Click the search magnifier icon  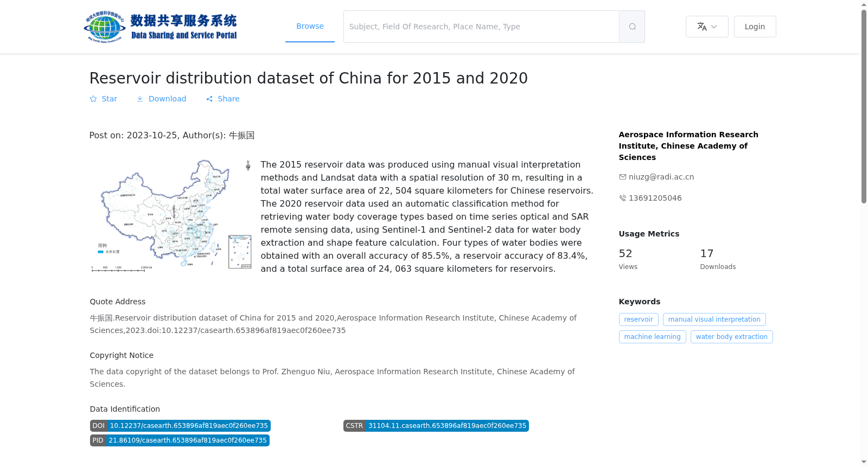click(632, 27)
